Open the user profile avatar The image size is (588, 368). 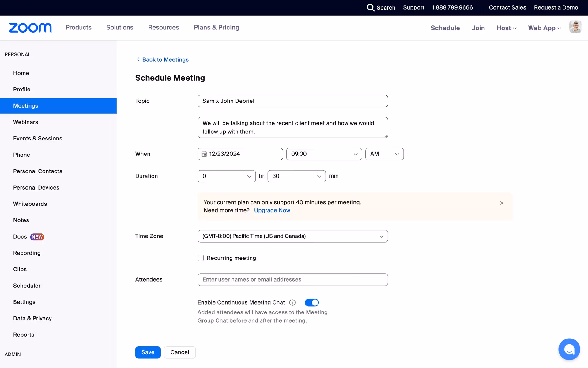[x=575, y=27]
